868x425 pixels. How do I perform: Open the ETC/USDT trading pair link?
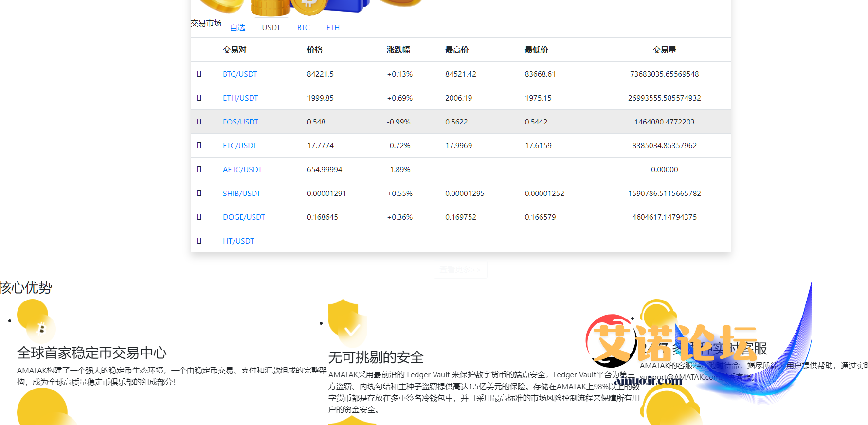(x=240, y=146)
